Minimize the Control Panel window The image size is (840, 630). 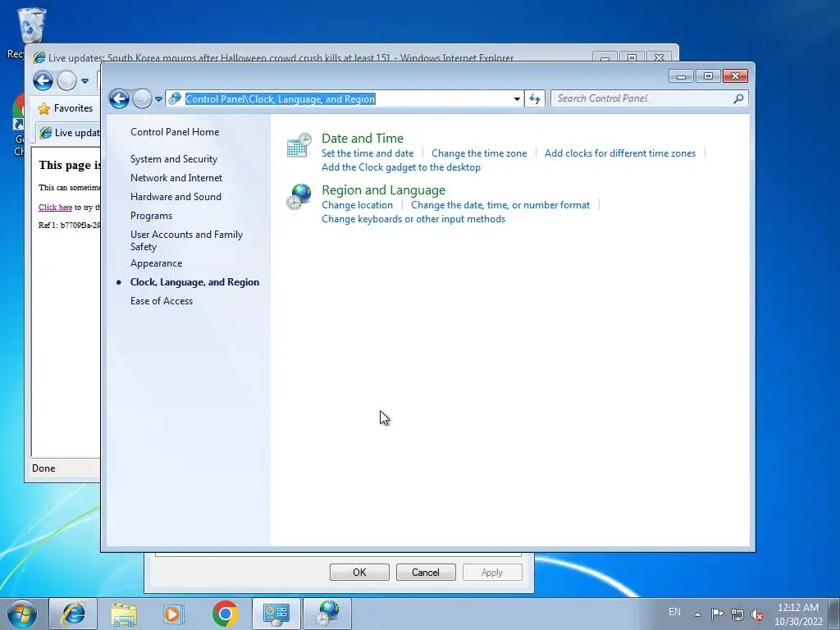682,76
